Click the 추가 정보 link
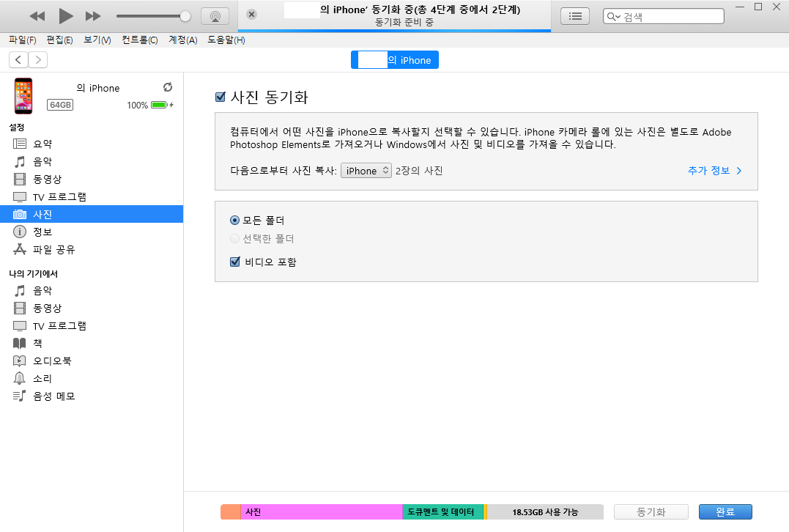 714,171
